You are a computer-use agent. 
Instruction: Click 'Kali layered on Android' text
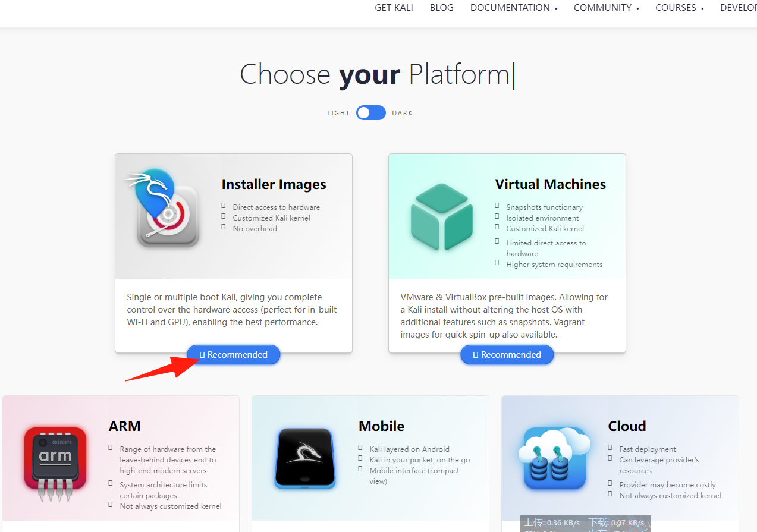tap(409, 449)
